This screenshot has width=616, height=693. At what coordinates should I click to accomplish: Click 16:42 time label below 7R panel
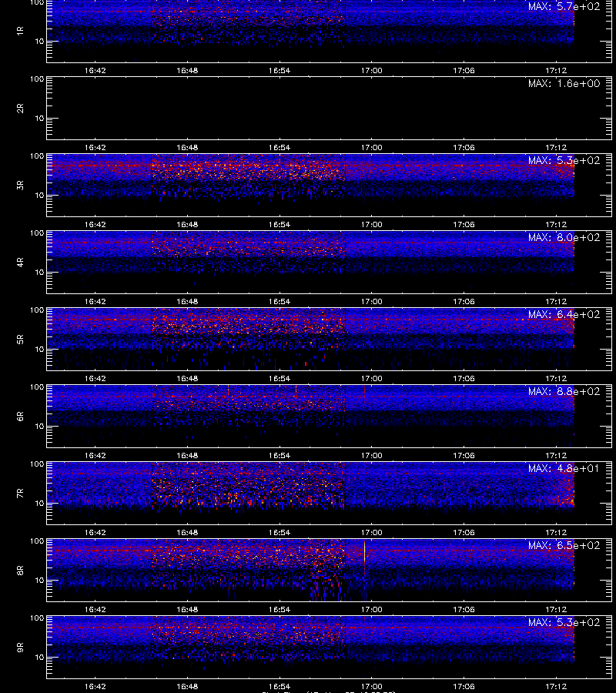[95, 533]
